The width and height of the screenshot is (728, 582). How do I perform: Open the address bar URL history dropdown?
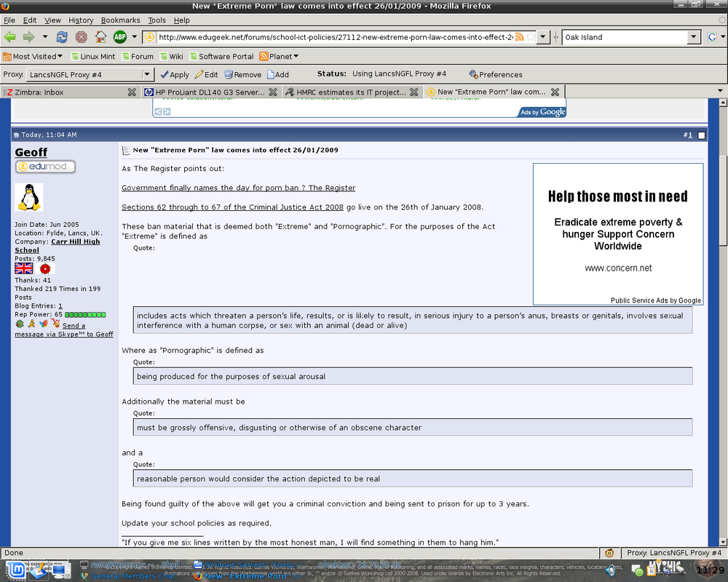pos(543,37)
